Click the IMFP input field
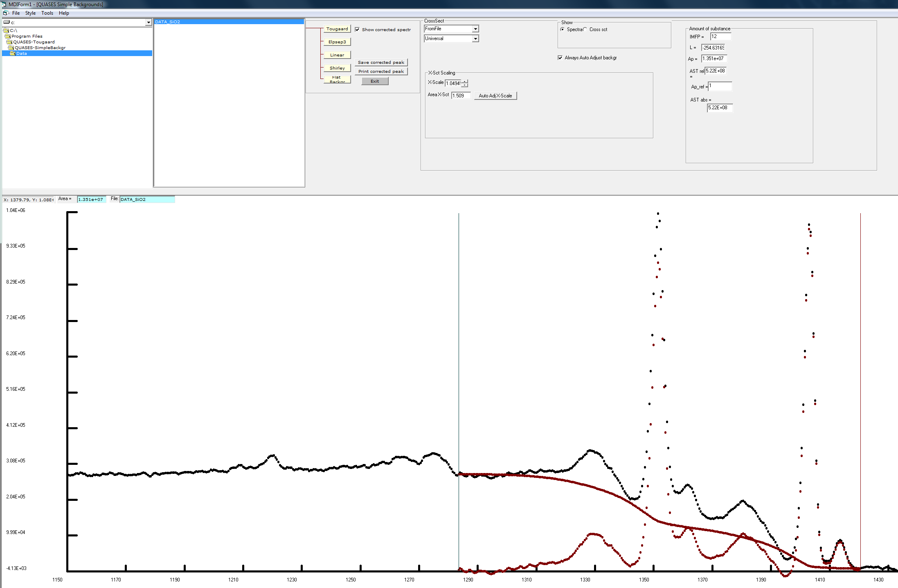Image resolution: width=898 pixels, height=588 pixels. coord(720,37)
